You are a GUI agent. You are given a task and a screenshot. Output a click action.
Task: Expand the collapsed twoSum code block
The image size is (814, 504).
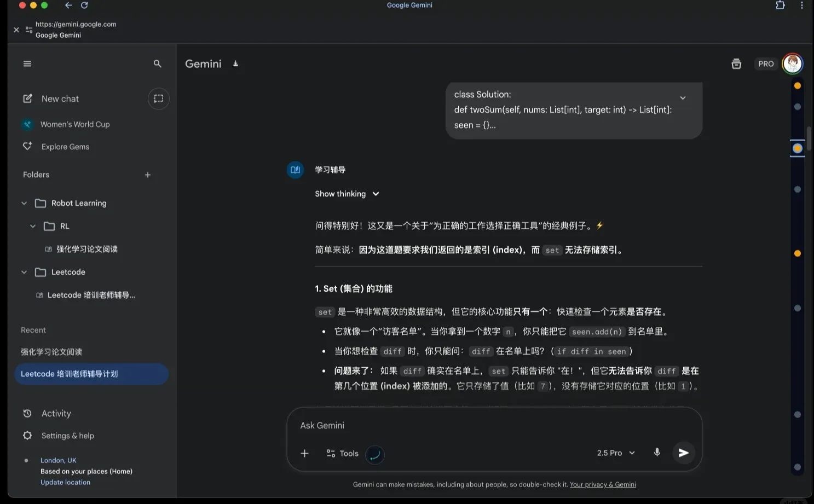point(683,97)
